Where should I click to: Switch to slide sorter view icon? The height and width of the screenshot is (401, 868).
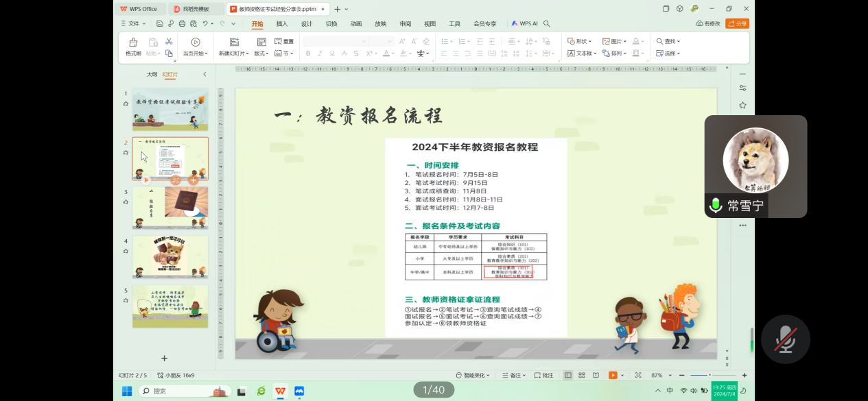click(x=582, y=376)
